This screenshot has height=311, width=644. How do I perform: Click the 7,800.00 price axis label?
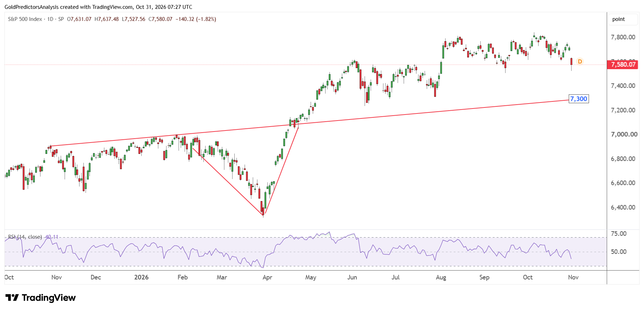click(623, 37)
